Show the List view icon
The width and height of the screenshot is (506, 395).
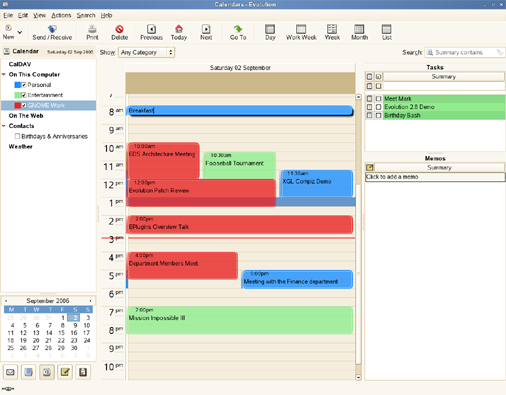[387, 29]
